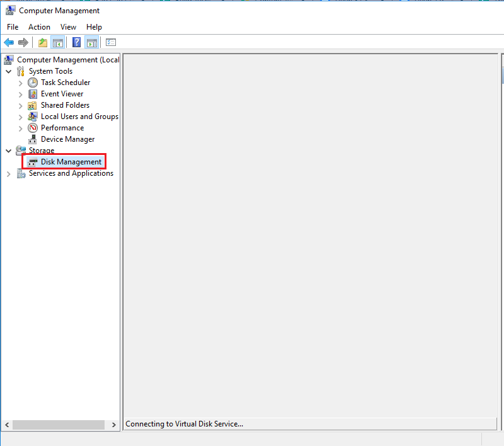Screen dimensions: 504x446
Task: Click tree pane horizontal scrollbar right arrow
Action: (114, 425)
